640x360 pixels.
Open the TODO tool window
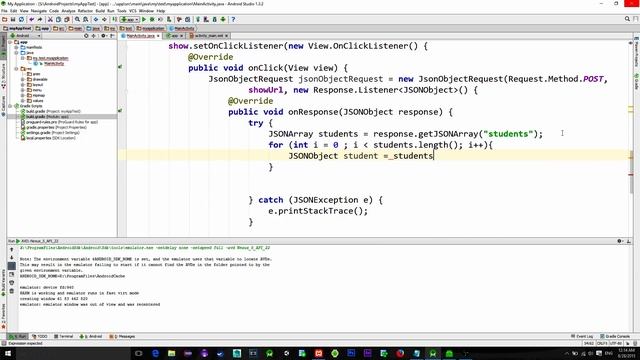tap(40, 336)
